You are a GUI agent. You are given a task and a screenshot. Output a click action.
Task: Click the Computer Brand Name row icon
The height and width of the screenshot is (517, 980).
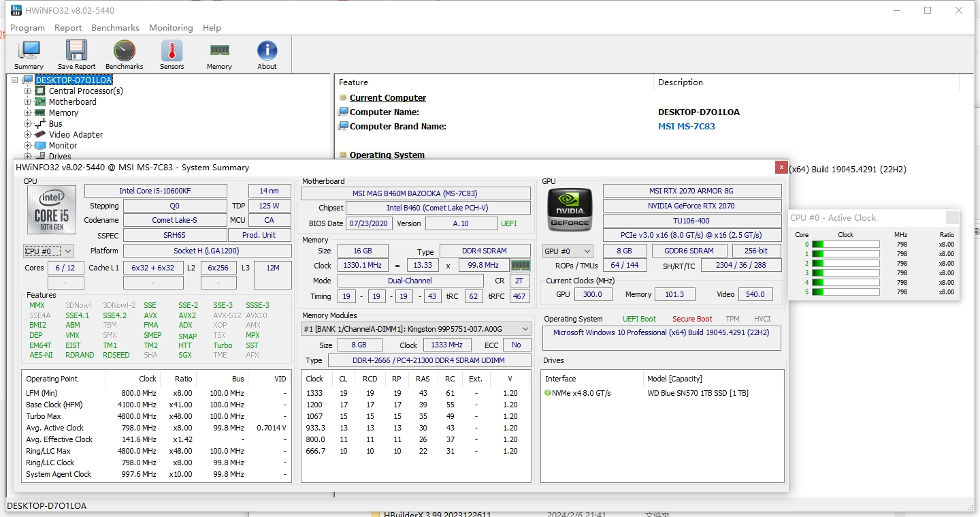(x=343, y=127)
